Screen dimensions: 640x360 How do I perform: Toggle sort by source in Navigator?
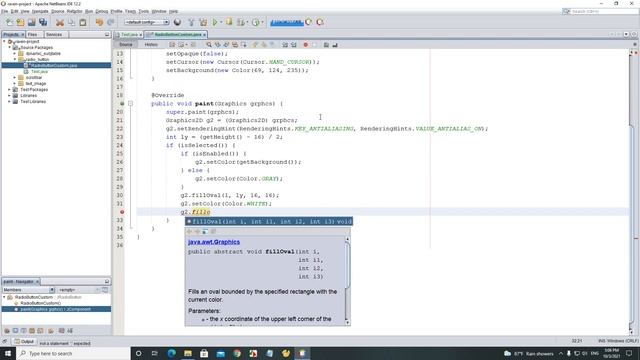click(70, 331)
